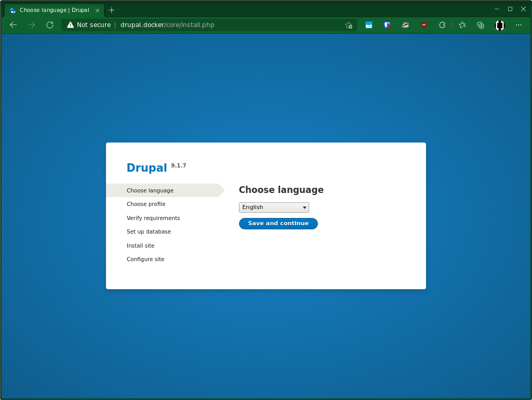Open the uBlock Origin extension

click(x=424, y=24)
